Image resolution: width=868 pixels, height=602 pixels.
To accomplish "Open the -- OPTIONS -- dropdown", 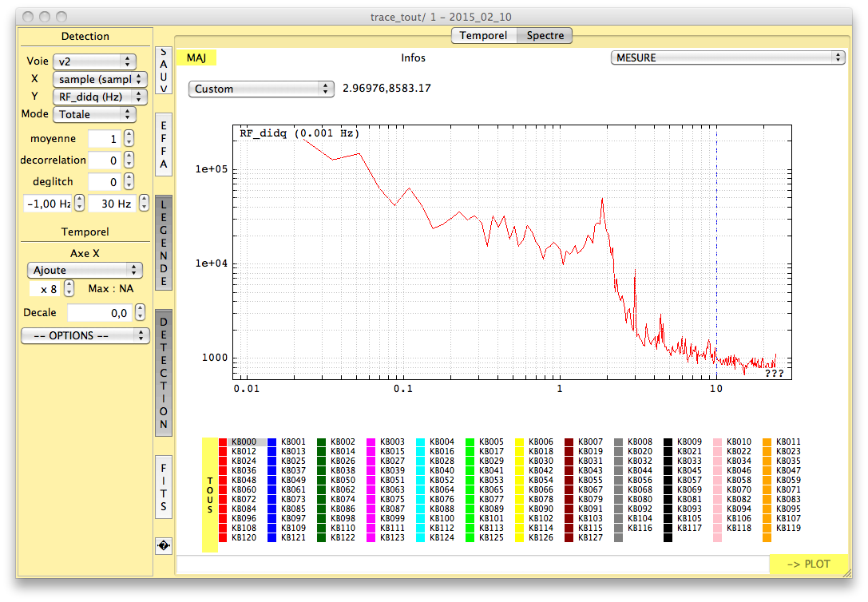I will point(85,335).
